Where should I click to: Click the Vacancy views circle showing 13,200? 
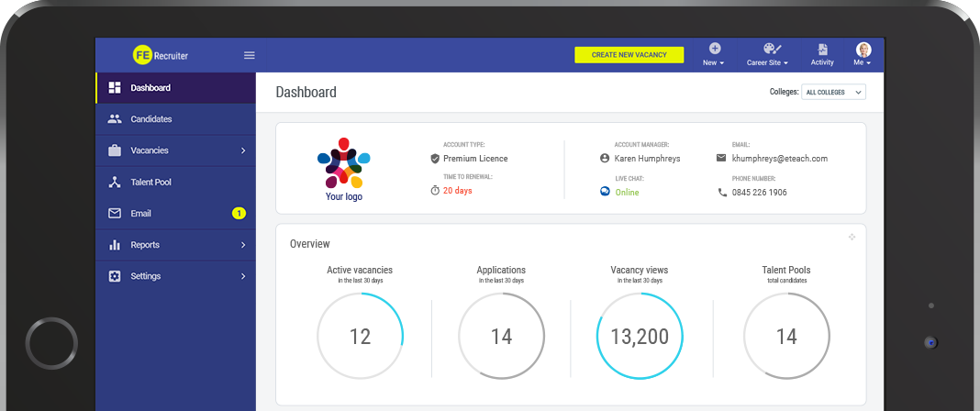640,336
